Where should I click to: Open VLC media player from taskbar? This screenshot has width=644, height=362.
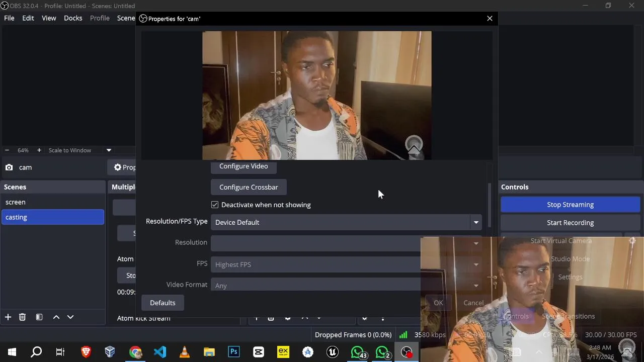click(x=185, y=352)
